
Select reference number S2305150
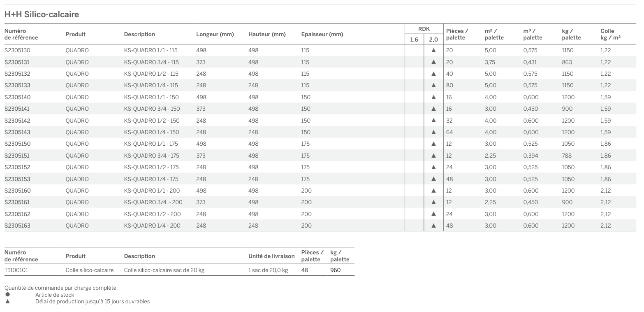[17, 144]
